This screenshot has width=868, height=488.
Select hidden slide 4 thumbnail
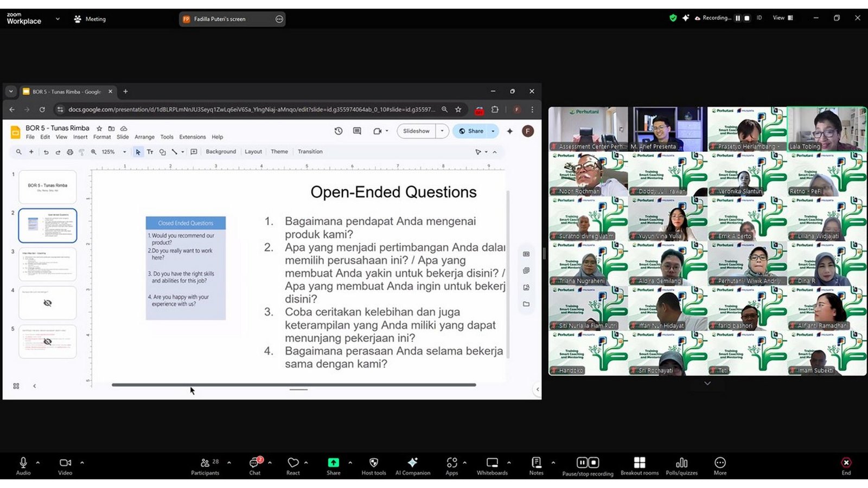pyautogui.click(x=48, y=303)
